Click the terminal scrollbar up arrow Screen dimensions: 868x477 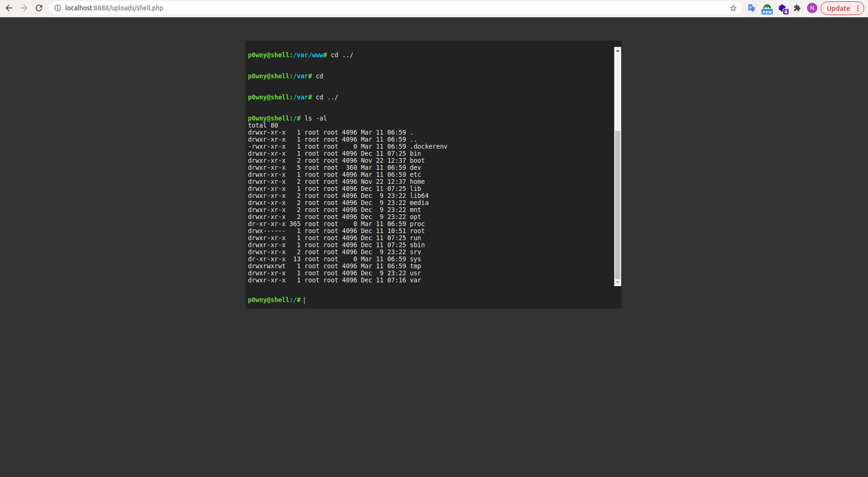[618, 50]
